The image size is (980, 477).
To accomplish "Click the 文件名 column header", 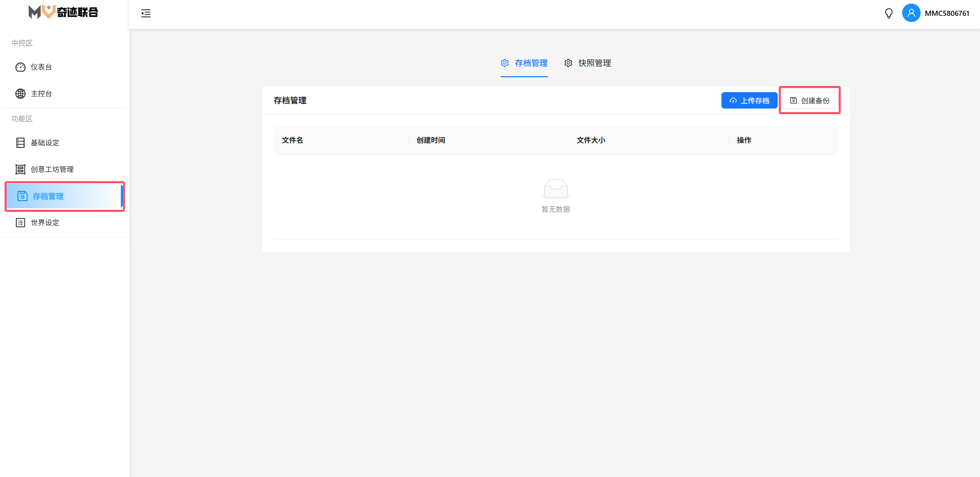I will tap(292, 140).
